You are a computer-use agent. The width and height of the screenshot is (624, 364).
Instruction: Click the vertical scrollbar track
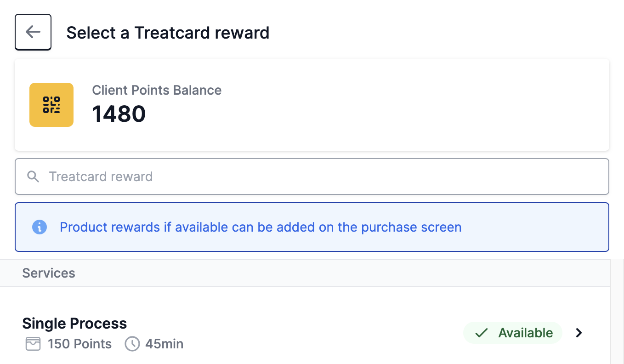pos(617,312)
